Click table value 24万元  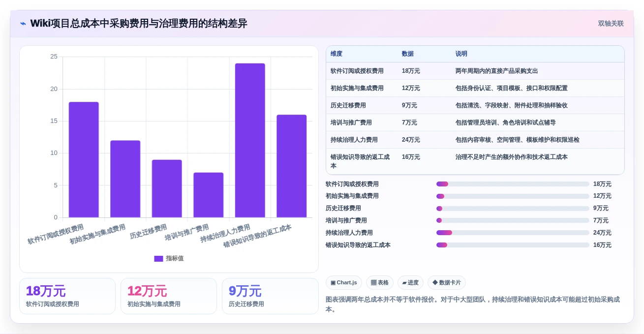(411, 140)
